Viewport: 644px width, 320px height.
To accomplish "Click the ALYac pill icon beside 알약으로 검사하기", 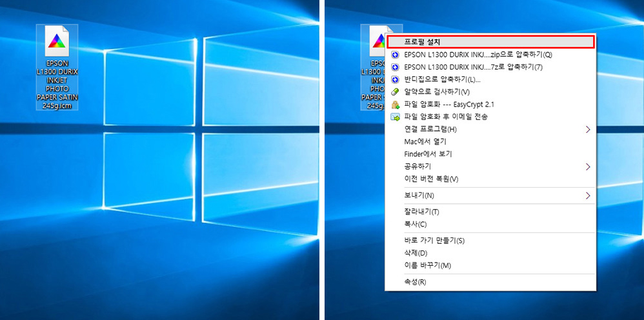I will point(395,92).
